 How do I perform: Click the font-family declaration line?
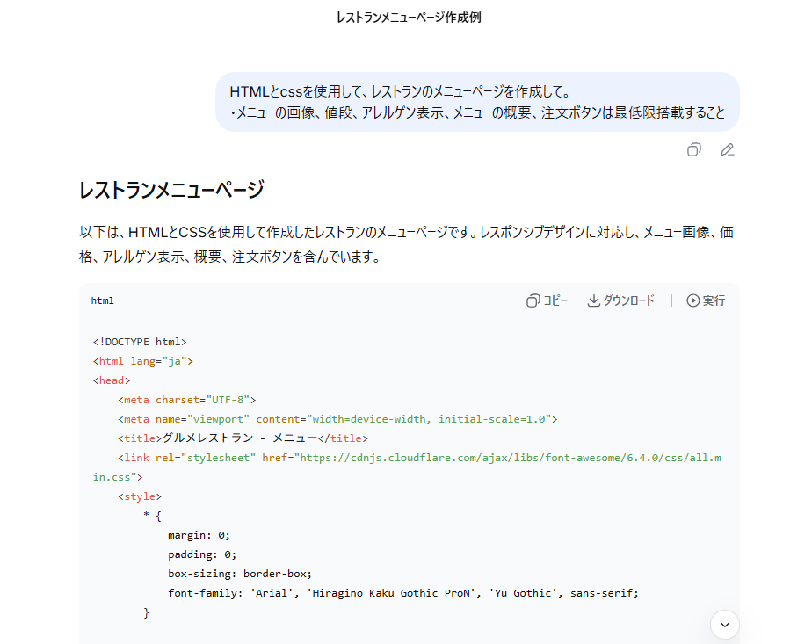pos(403,593)
